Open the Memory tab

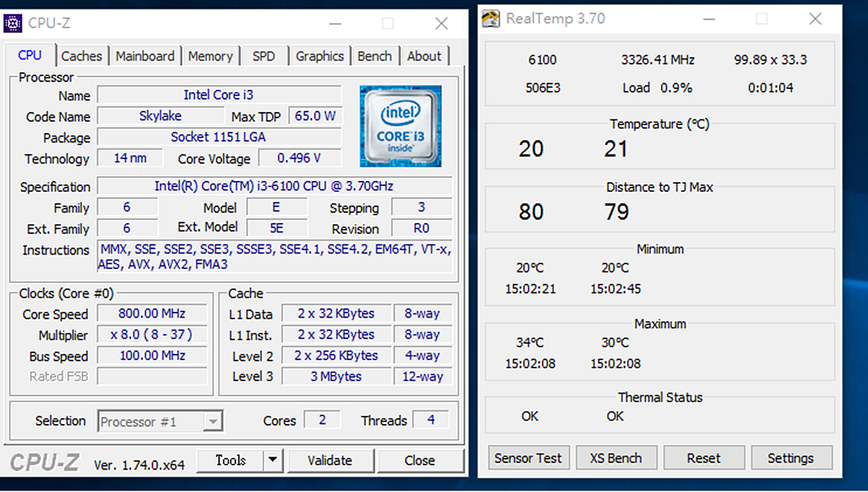(x=210, y=56)
